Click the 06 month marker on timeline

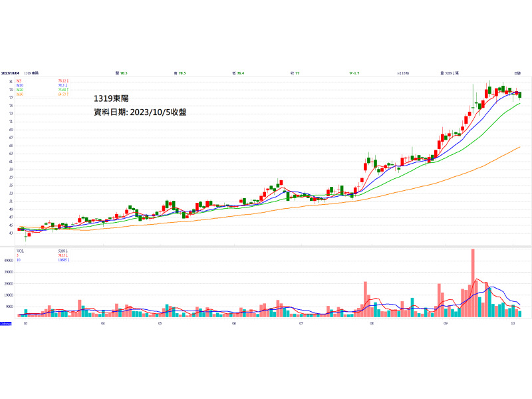235,324
